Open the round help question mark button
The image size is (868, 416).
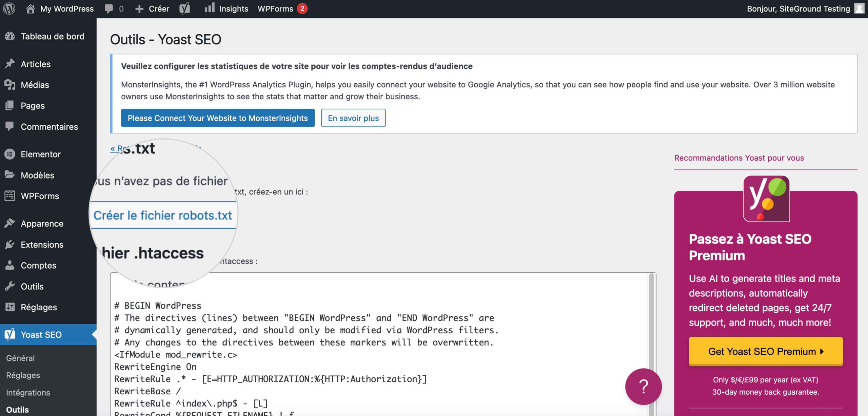coord(643,387)
